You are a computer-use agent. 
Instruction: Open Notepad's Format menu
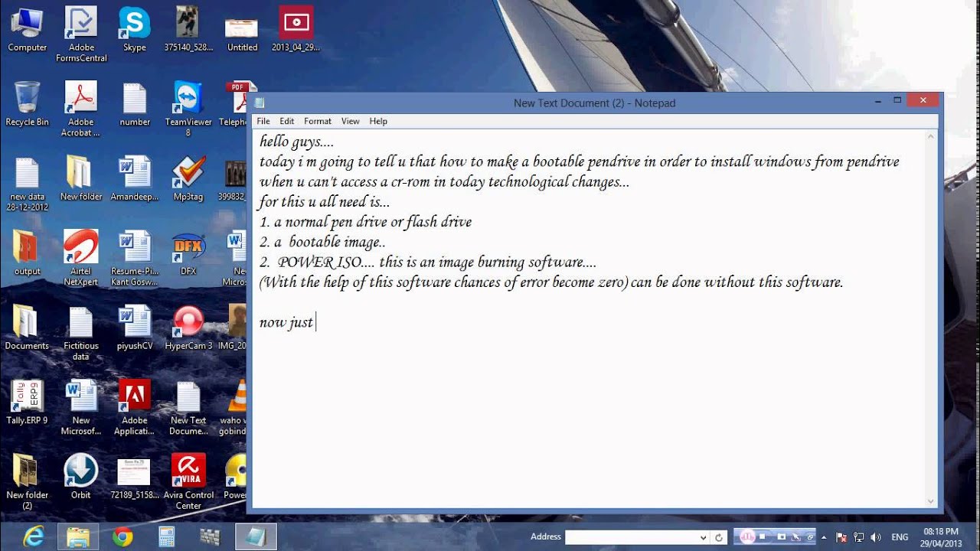pos(318,121)
